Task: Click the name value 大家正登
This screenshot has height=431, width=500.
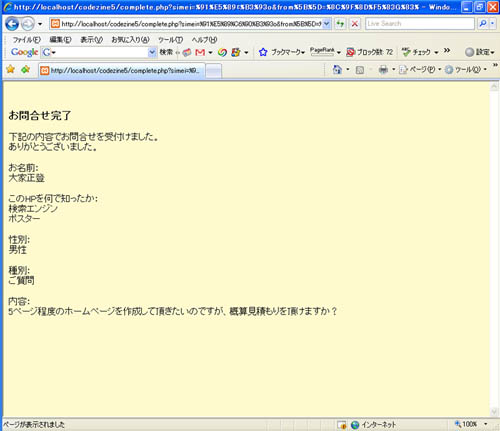Action: coord(26,178)
